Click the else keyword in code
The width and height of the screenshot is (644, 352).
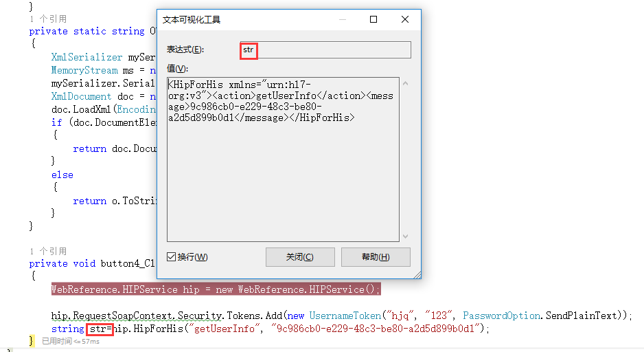(62, 175)
